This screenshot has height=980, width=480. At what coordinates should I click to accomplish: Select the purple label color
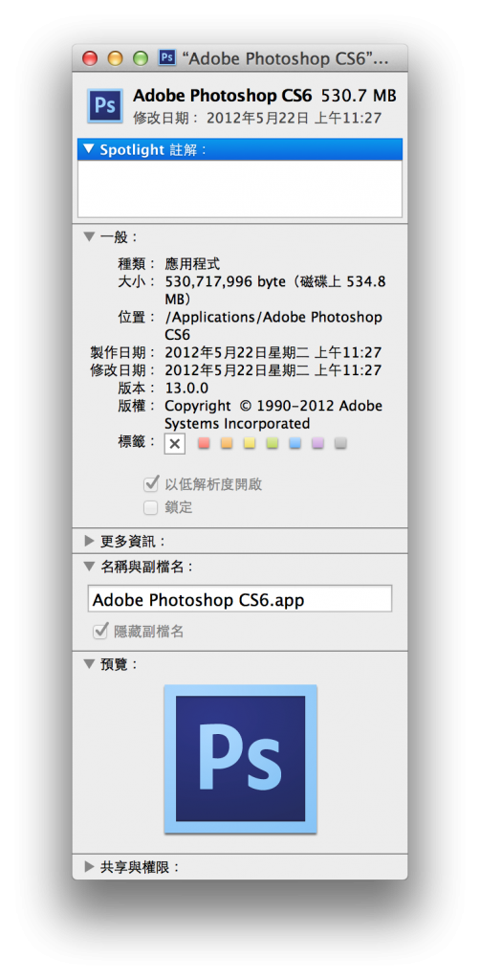point(317,443)
